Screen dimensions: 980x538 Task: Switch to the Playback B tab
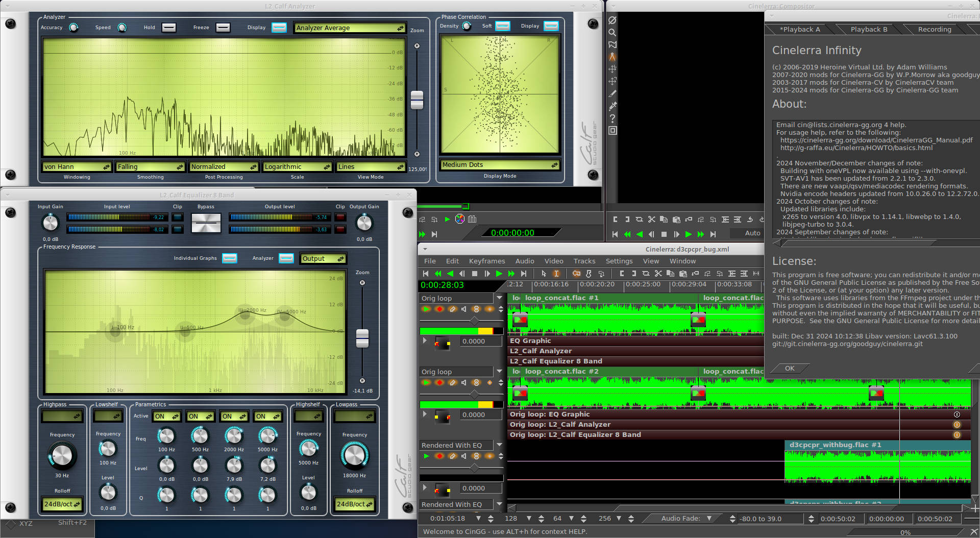pyautogui.click(x=869, y=30)
